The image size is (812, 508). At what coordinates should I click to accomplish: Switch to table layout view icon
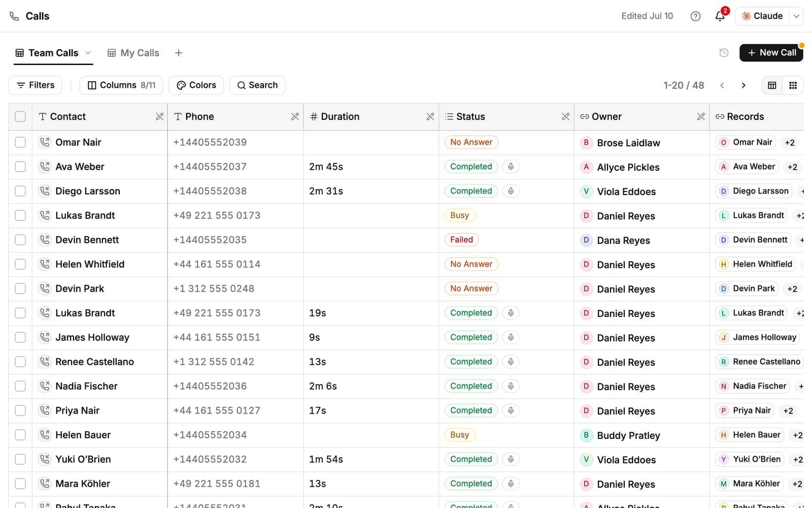[772, 85]
